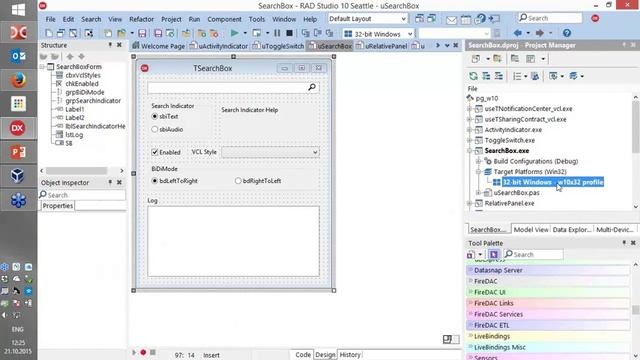Select the sbiAudio radio button
This screenshot has width=640, height=360.
point(155,129)
